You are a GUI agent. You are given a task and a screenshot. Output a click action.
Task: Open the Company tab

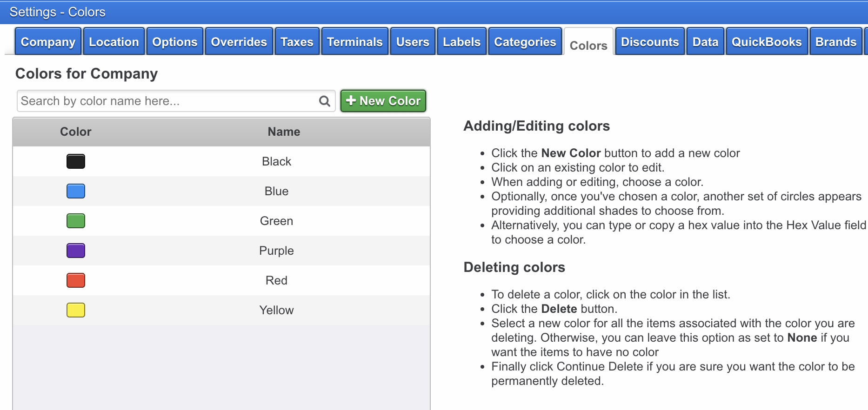click(48, 42)
